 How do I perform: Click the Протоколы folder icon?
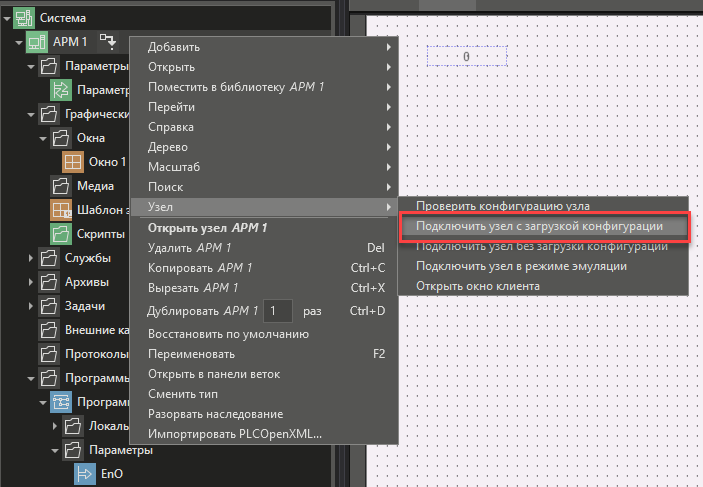(48, 354)
